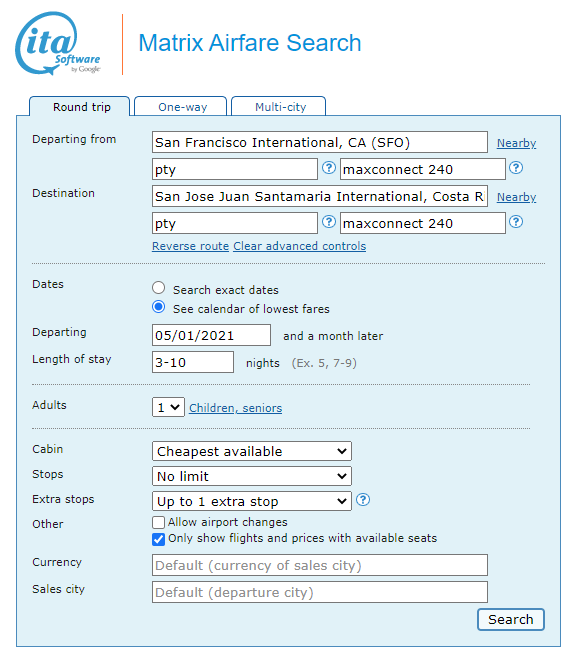Open help icon beside Extra stops dropdown
This screenshot has height=661, width=571.
(363, 500)
